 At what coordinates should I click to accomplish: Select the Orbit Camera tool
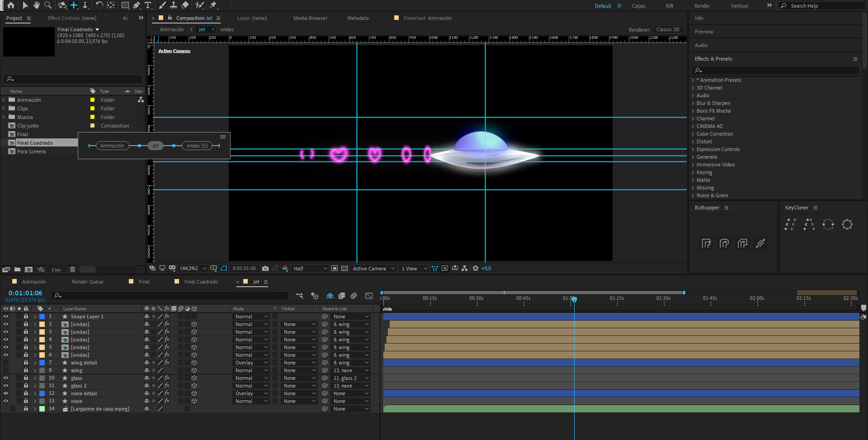62,5
